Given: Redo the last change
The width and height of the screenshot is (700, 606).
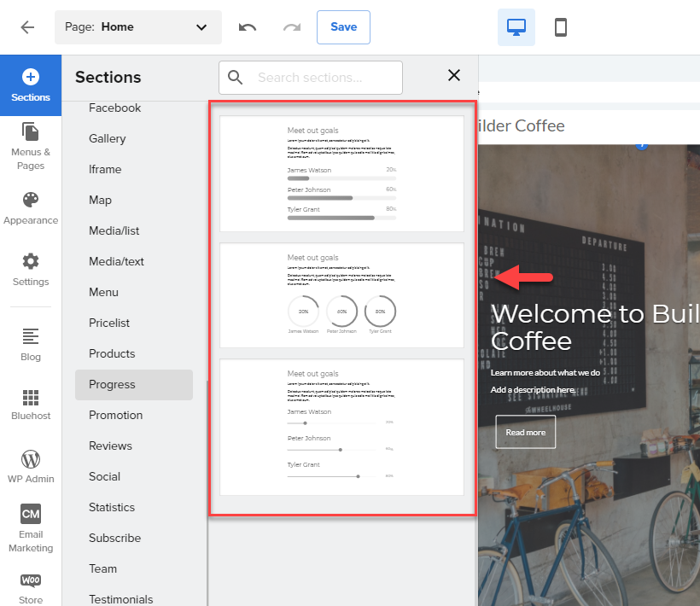Looking at the screenshot, I should point(292,27).
